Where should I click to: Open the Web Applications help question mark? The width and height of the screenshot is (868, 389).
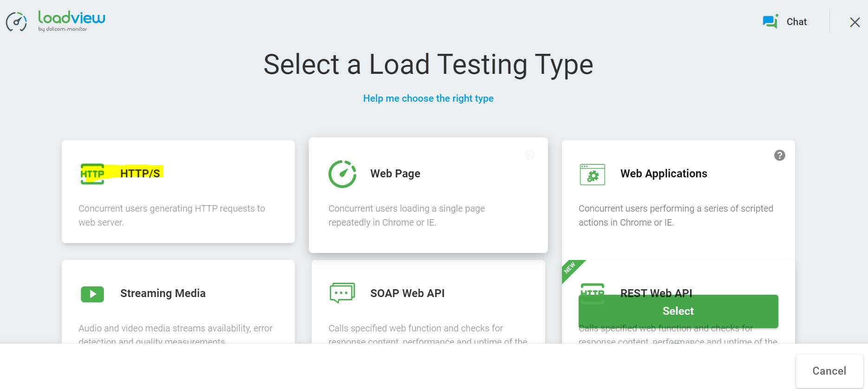click(779, 156)
